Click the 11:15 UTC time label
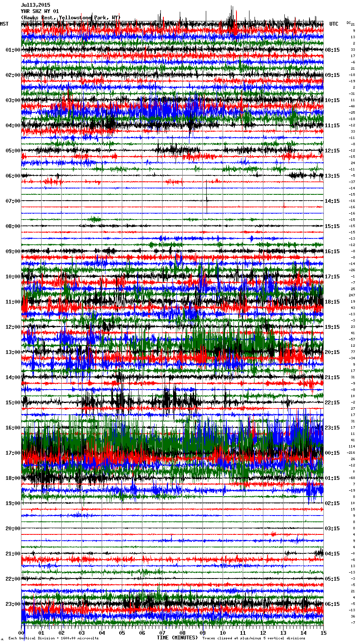This screenshot has width=357, height=644. [x=332, y=126]
